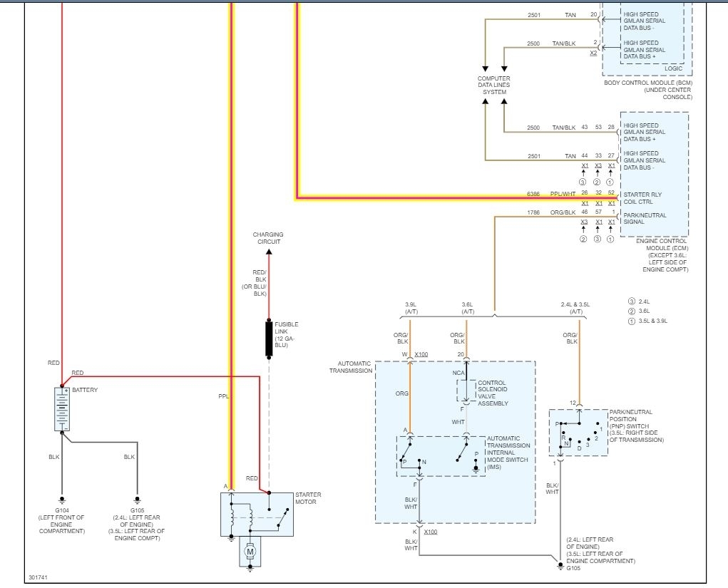Select the 'ENGINE CONTROL MODULE (ECM)' label
Viewport: 728px width, 588px height.
[662, 244]
